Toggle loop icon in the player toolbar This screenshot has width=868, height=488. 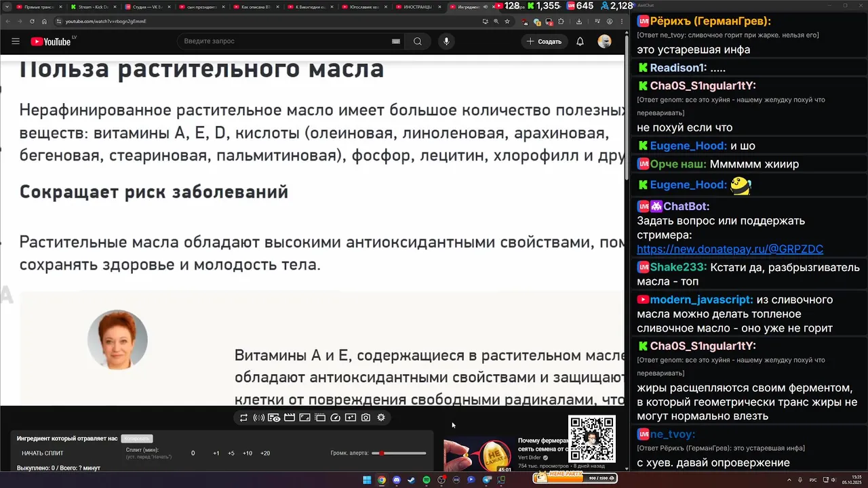[x=243, y=418]
